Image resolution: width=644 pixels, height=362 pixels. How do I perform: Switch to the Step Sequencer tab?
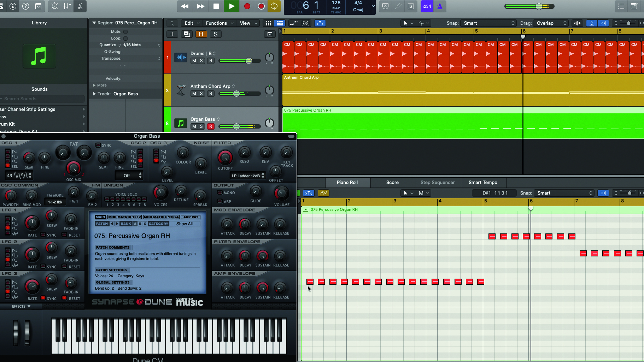tap(438, 183)
